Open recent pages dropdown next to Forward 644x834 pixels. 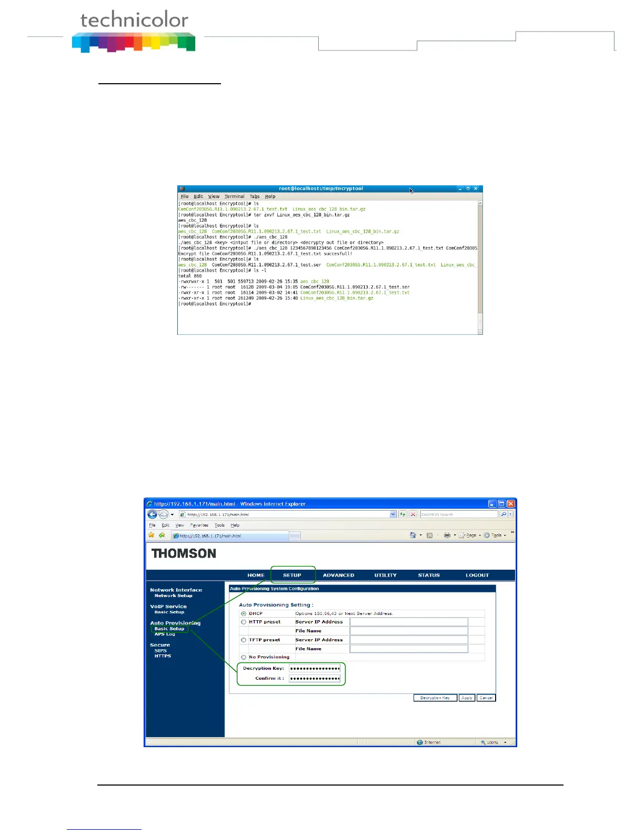pyautogui.click(x=172, y=515)
